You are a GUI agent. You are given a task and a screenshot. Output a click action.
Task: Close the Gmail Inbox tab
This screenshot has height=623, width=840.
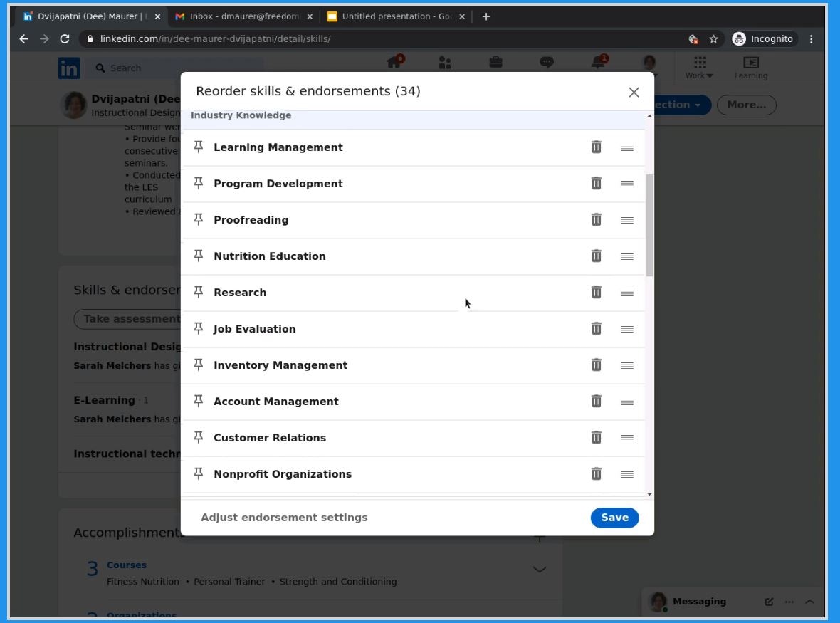click(x=310, y=16)
